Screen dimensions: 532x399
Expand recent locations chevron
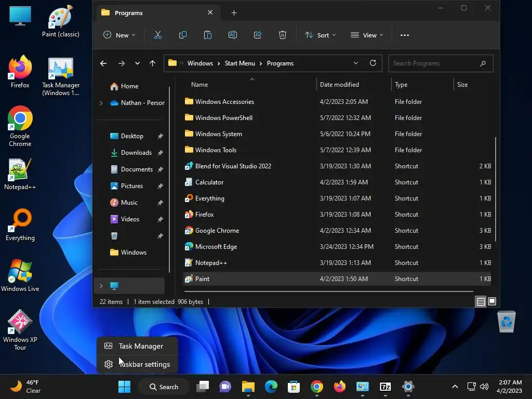coord(137,63)
